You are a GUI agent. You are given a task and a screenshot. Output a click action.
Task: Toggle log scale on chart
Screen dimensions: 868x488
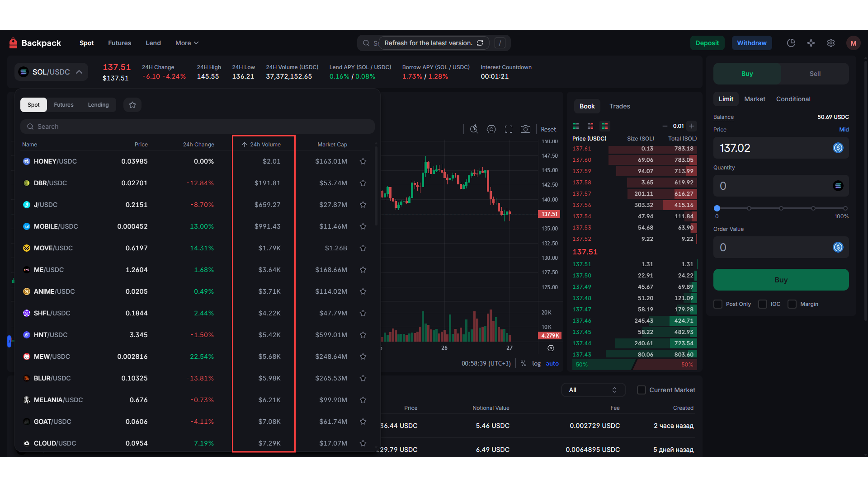click(536, 363)
